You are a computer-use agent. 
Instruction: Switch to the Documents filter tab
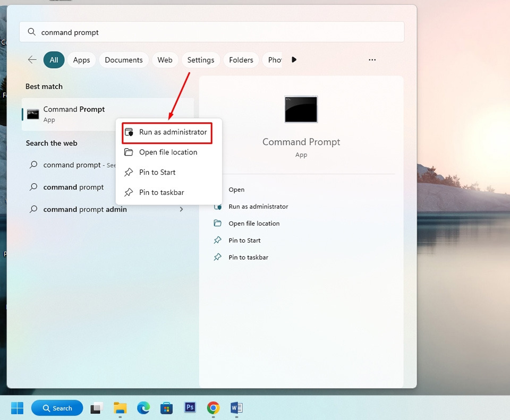[123, 59]
